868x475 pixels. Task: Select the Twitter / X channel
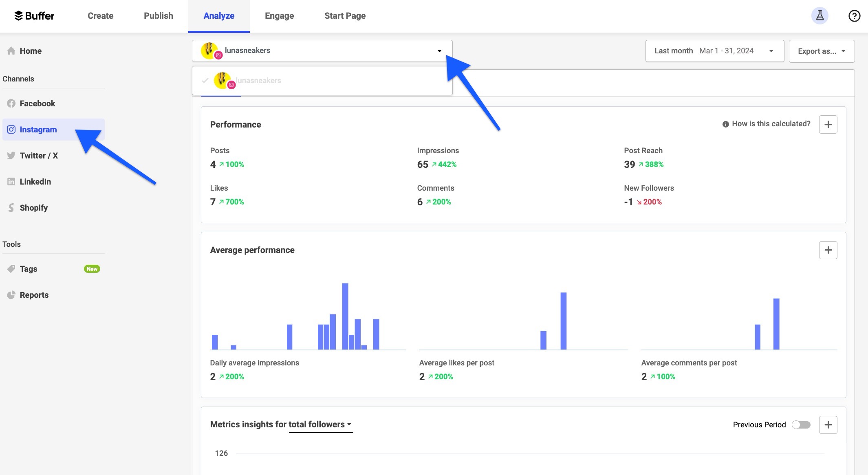click(x=39, y=155)
